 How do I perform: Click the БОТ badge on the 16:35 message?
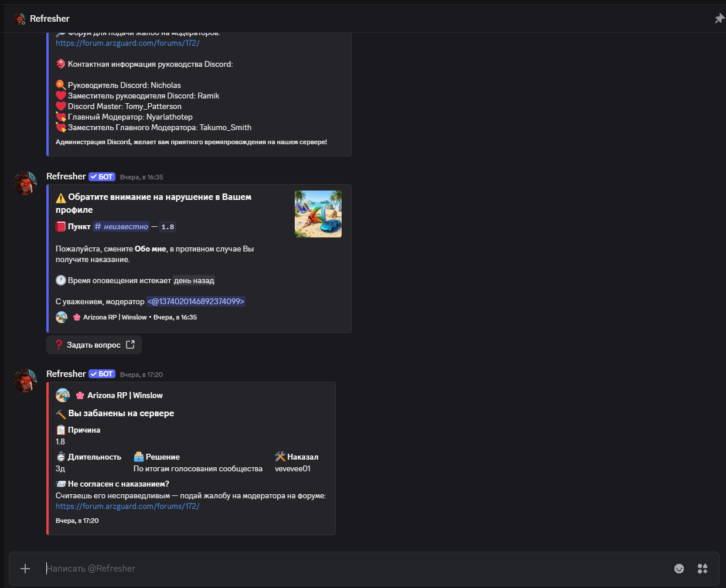pyautogui.click(x=102, y=176)
